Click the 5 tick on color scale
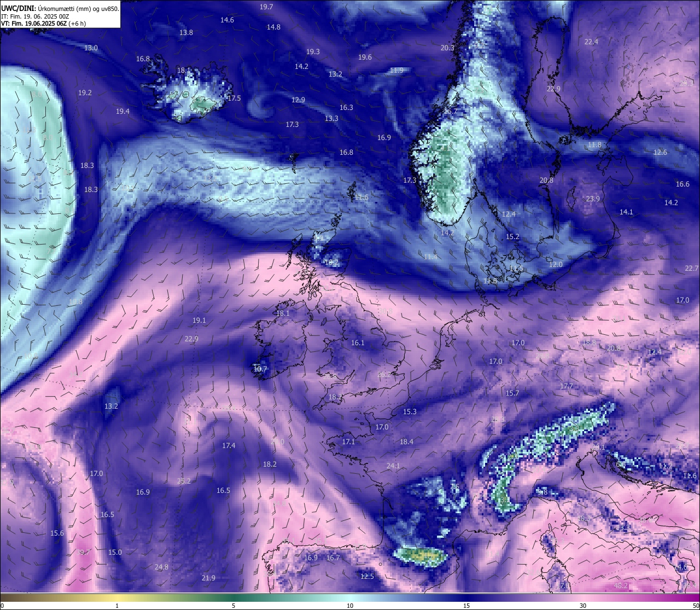This screenshot has width=700, height=610. pyautogui.click(x=234, y=606)
